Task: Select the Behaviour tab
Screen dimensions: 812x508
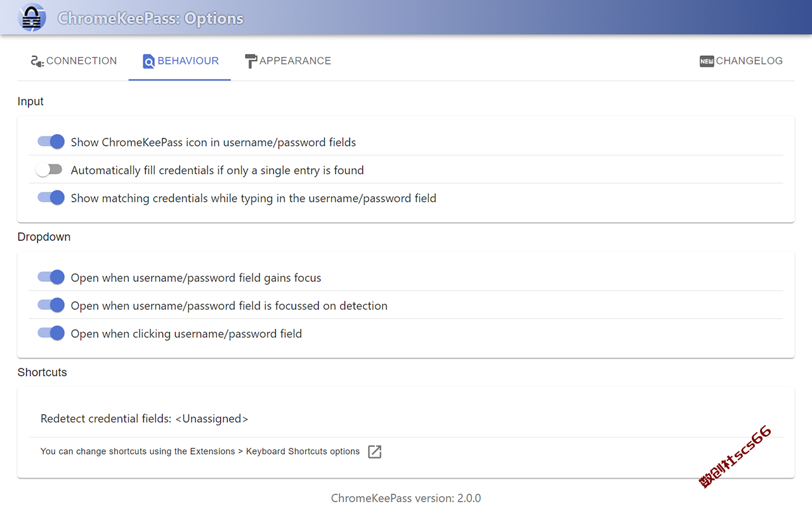Action: (180, 61)
